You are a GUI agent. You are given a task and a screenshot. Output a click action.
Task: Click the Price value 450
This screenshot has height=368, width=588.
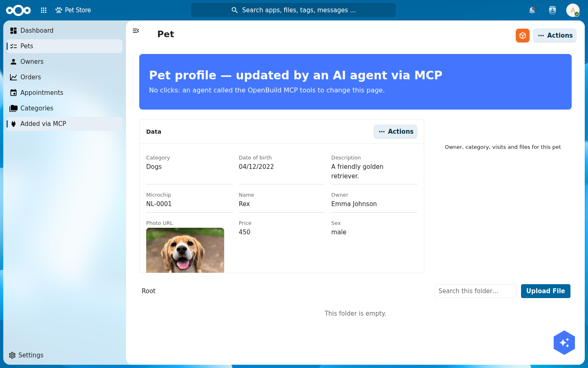pyautogui.click(x=245, y=232)
